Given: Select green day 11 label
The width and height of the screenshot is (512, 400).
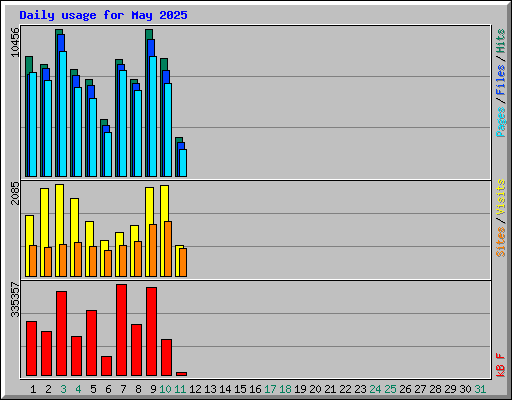Looking at the screenshot, I should coord(180,389).
